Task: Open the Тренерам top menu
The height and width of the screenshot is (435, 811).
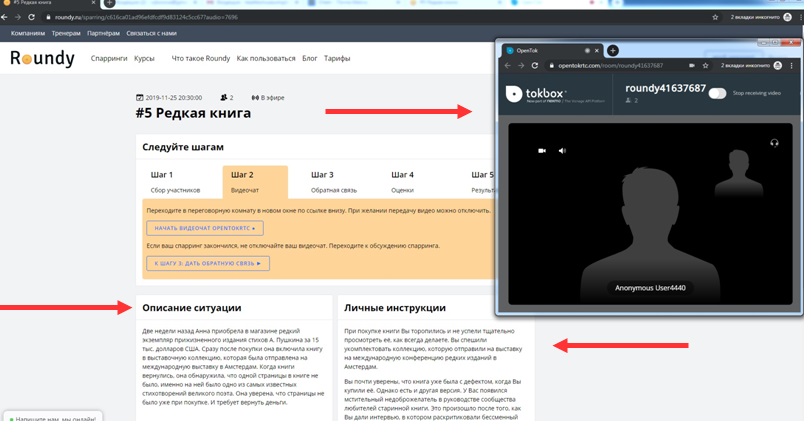Action: click(66, 33)
